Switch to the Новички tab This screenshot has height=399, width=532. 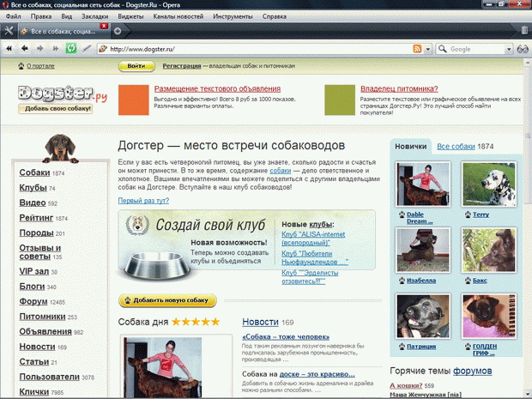410,147
